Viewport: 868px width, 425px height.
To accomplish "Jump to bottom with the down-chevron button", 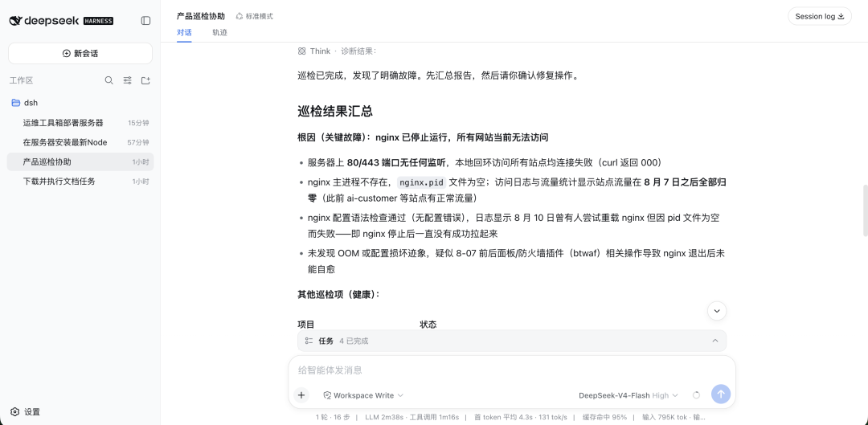I will click(x=717, y=310).
